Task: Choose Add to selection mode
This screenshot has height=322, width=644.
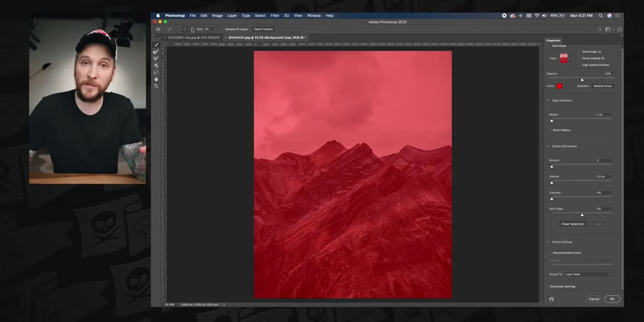Action: coord(185,29)
